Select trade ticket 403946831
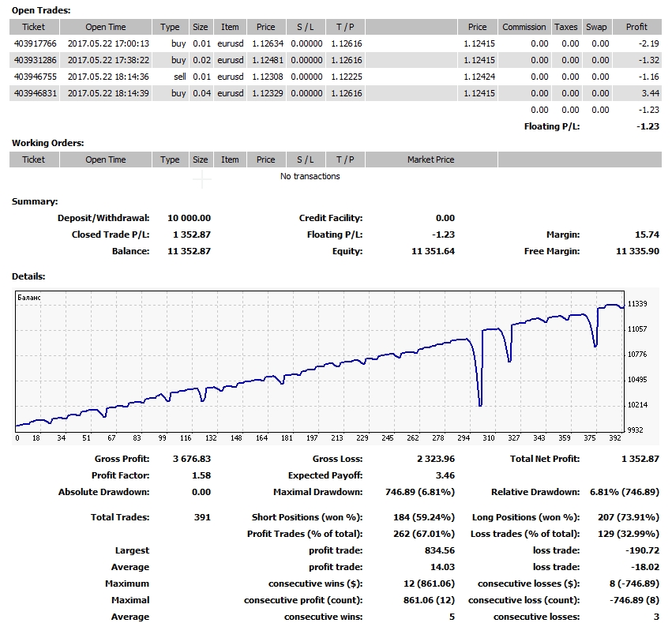The image size is (672, 623). point(33,93)
